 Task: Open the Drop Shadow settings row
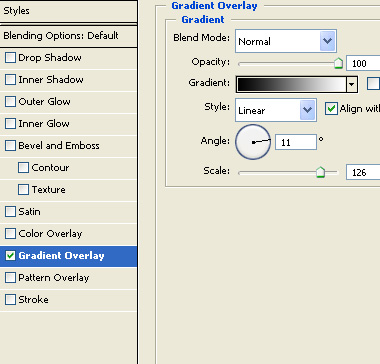[x=68, y=58]
